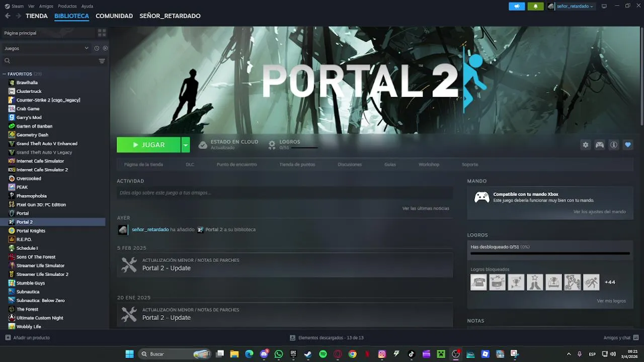The height and width of the screenshot is (362, 644).
Task: Open the señor_retardado account dropdown
Action: tap(571, 6)
